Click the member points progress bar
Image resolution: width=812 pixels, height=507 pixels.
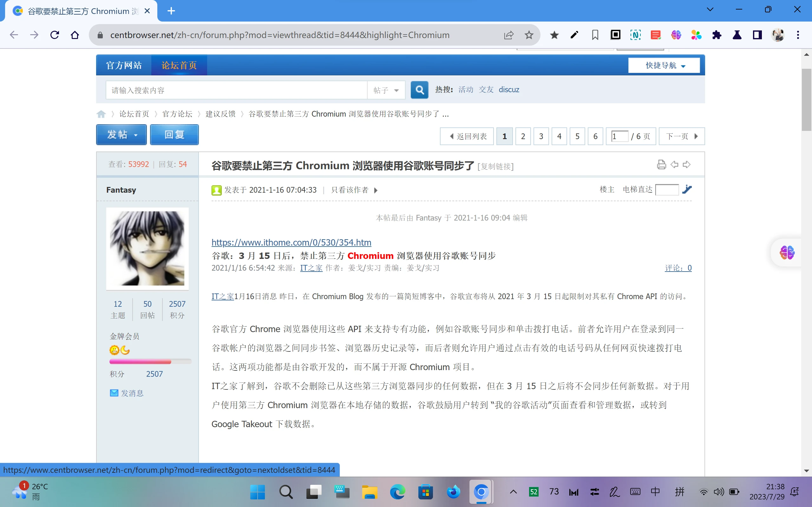[150, 362]
